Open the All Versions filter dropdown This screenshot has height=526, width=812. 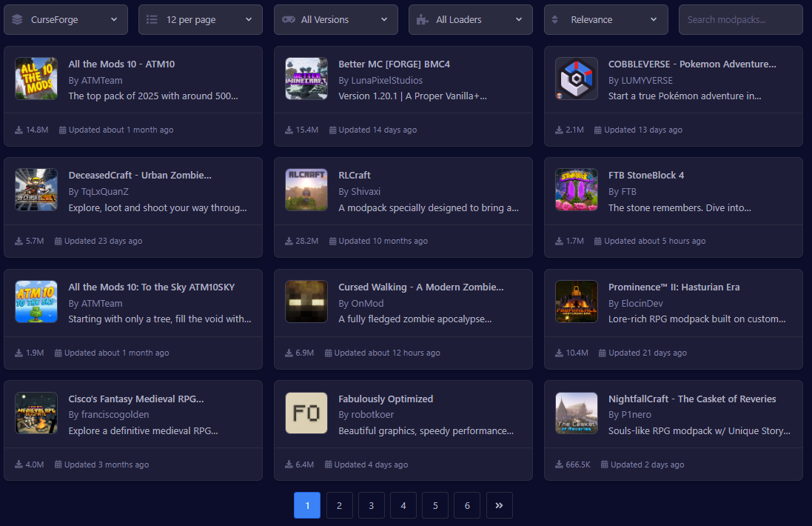pyautogui.click(x=335, y=20)
